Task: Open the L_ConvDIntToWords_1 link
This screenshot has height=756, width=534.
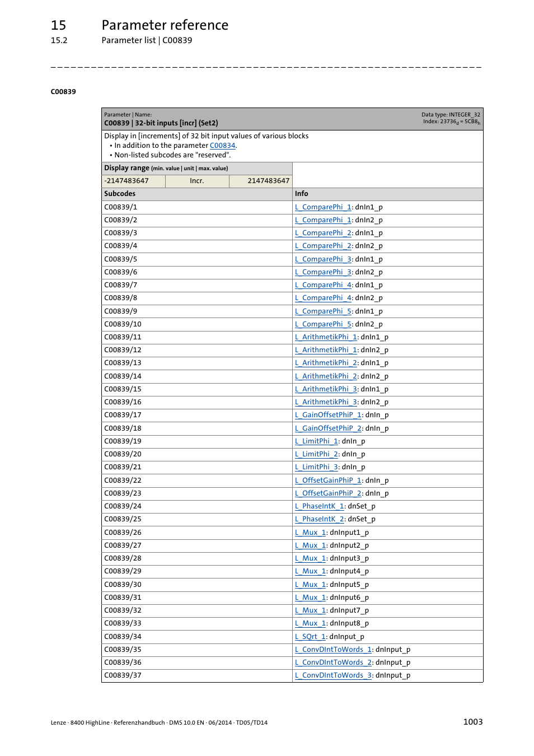Action: click(x=334, y=650)
